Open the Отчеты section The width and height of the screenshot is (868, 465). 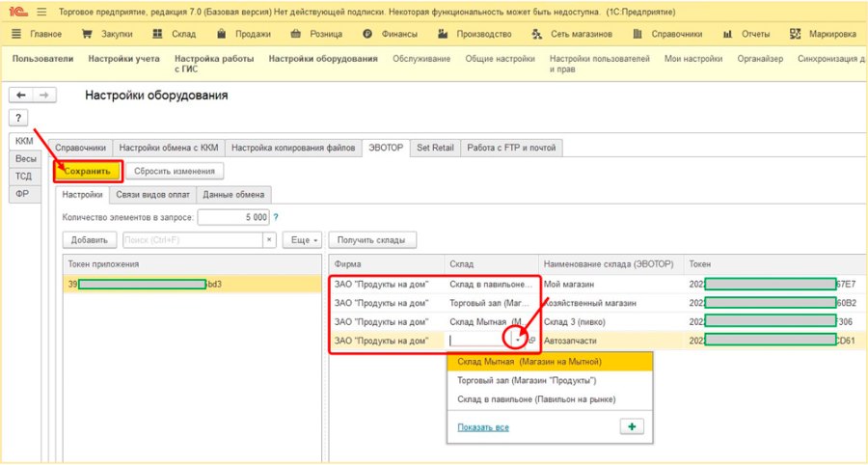755,35
